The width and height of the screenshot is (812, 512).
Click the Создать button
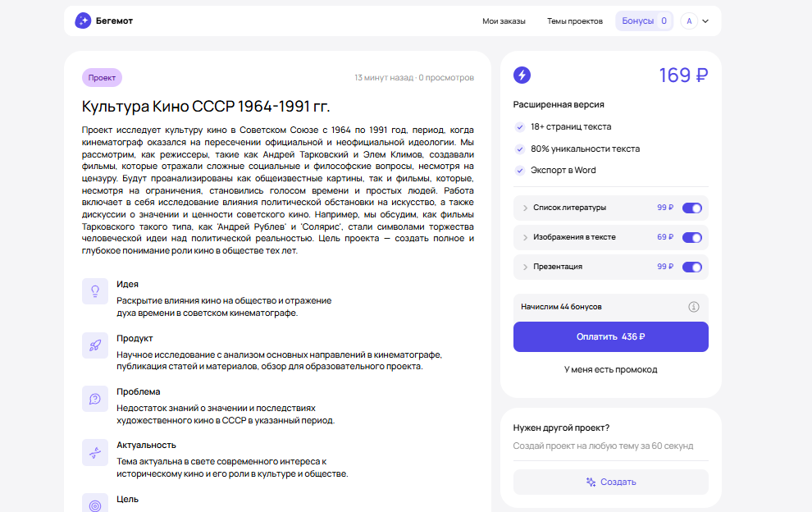(610, 482)
